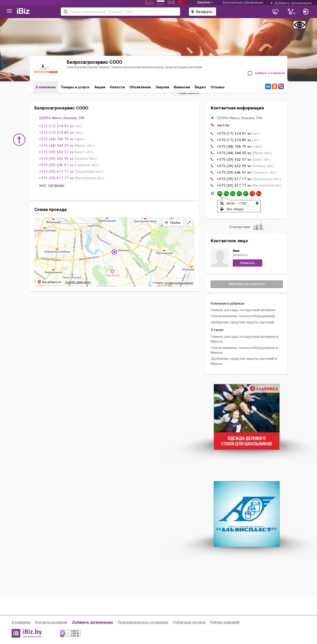This screenshot has width=317, height=644.
Task: Open the hamburger menu next to iBiz
Action: (x=10, y=11)
